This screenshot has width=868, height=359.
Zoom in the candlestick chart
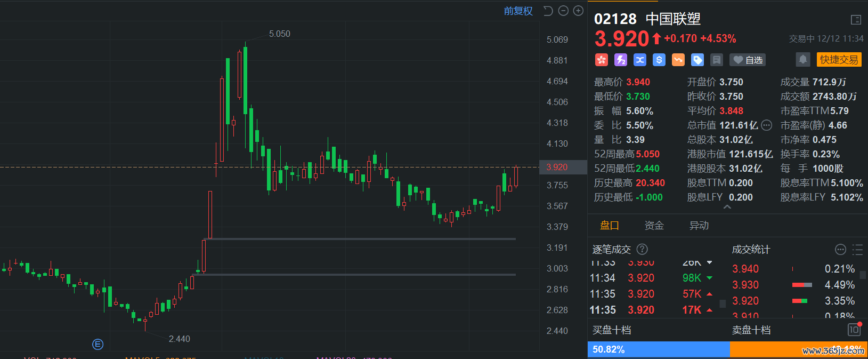(x=578, y=11)
